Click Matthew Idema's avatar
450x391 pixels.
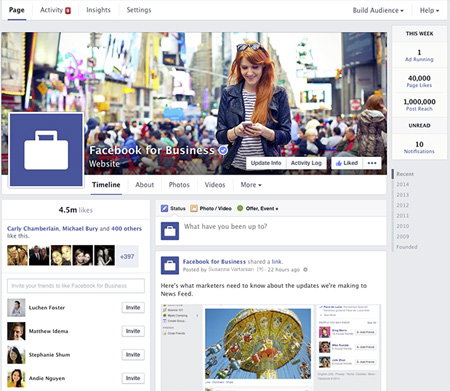click(16, 331)
